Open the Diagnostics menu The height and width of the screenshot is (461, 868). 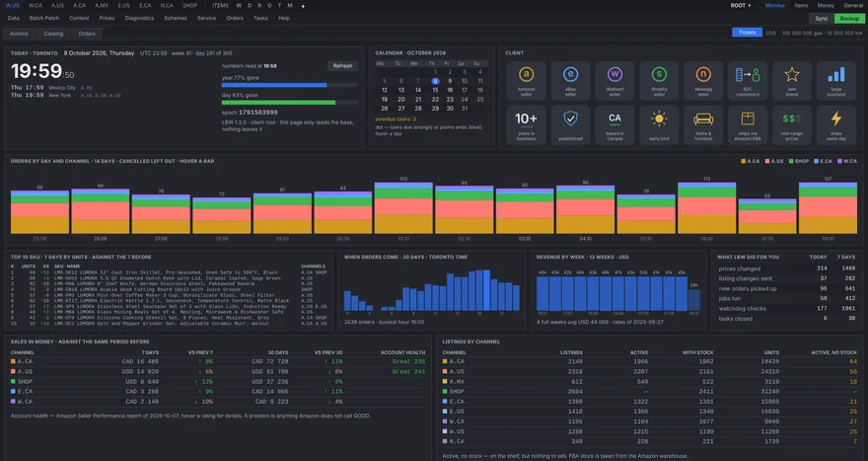click(x=139, y=19)
